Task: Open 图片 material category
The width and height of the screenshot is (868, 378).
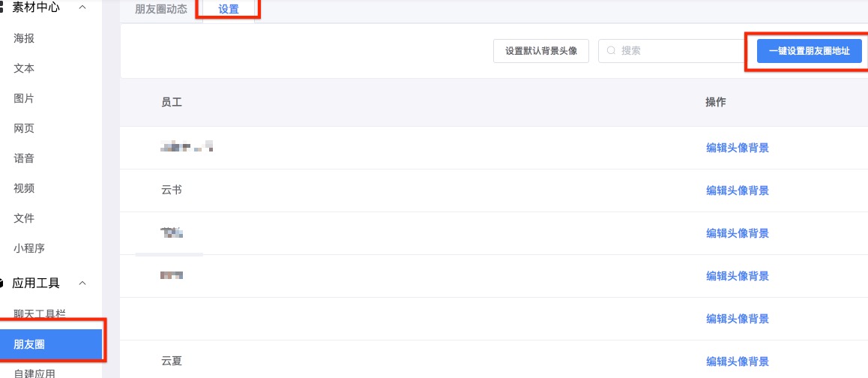Action: click(24, 98)
